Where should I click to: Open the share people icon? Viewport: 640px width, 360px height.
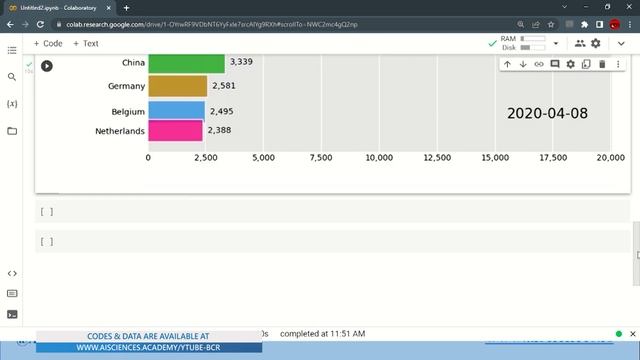click(580, 43)
